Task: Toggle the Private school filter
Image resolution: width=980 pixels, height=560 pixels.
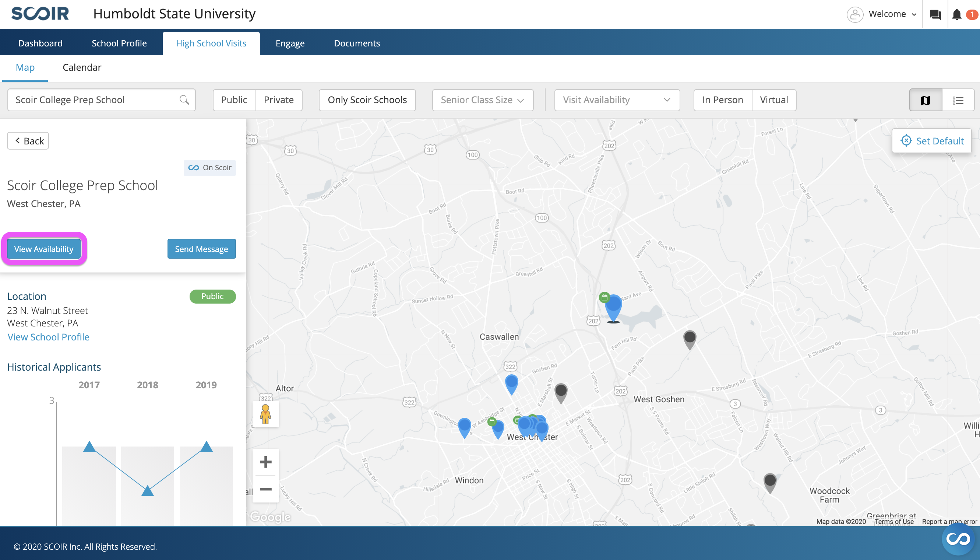Action: tap(279, 100)
